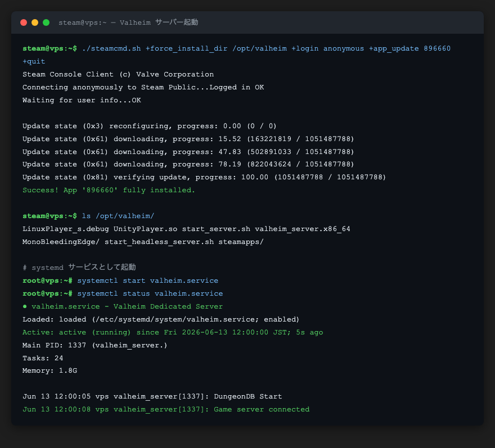The image size is (495, 448).
Task: Click the 'UnityPlayer.so' file name
Action: (145, 229)
